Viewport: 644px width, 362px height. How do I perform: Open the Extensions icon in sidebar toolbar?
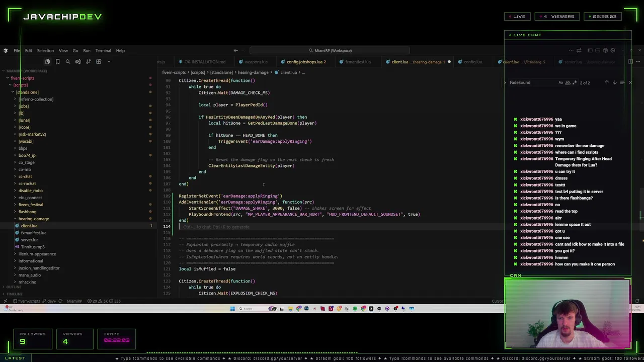coord(99,61)
